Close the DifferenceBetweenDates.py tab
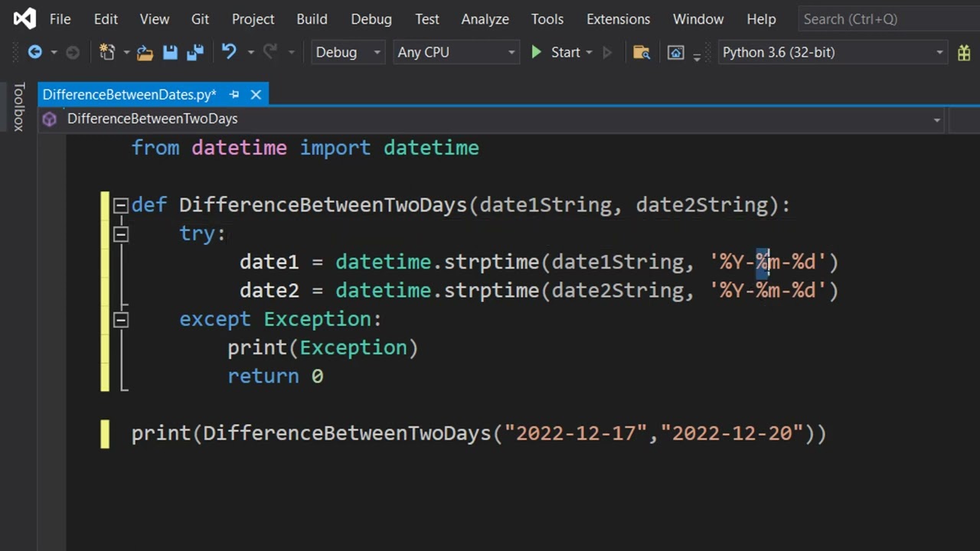 tap(256, 94)
